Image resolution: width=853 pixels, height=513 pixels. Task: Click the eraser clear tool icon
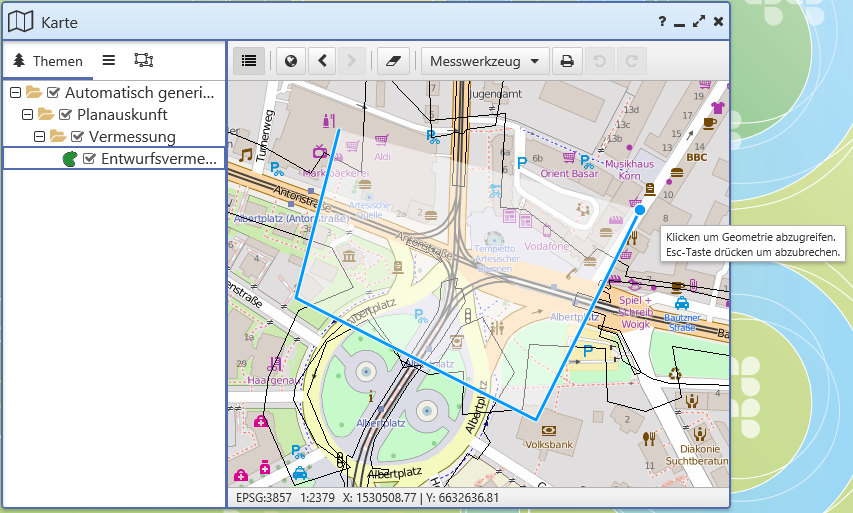click(393, 61)
